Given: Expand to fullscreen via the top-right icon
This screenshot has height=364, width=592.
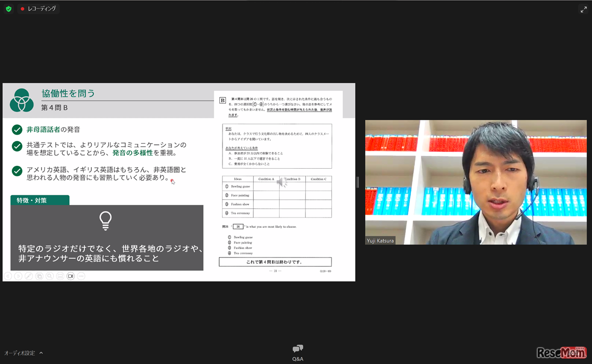Looking at the screenshot, I should (584, 8).
